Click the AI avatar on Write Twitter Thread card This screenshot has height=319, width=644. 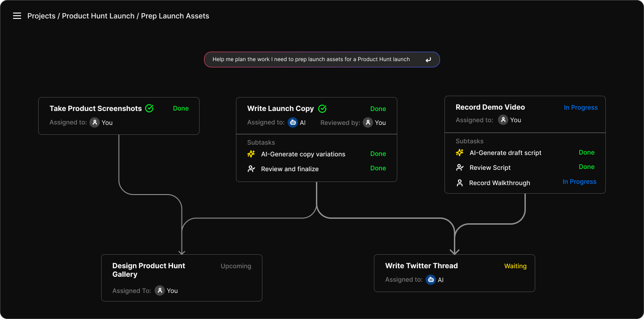[431, 279]
